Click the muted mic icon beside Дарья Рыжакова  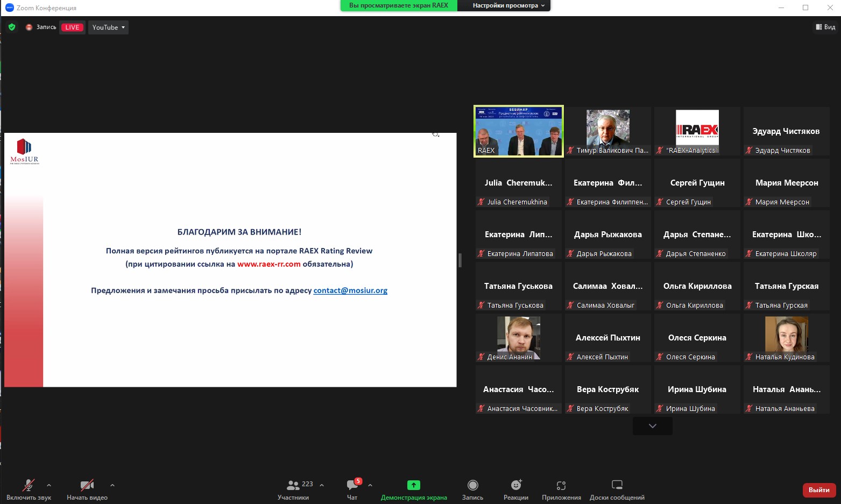570,254
